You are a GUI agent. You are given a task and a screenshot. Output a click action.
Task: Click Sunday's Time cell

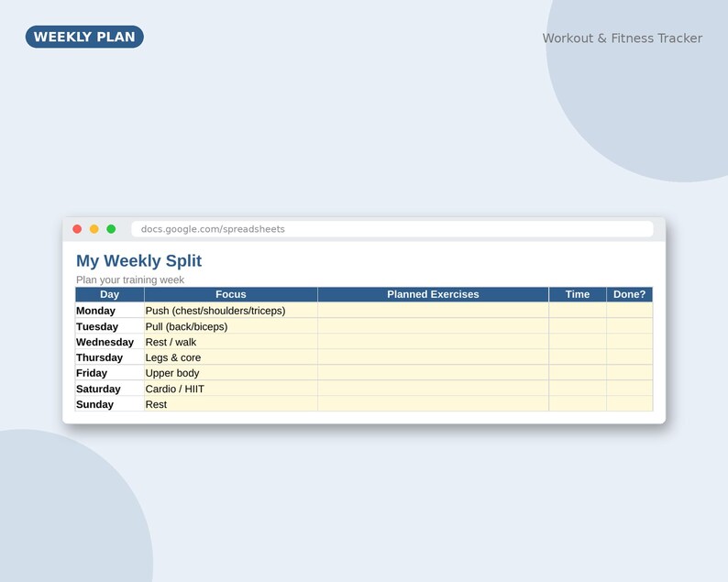pos(578,404)
